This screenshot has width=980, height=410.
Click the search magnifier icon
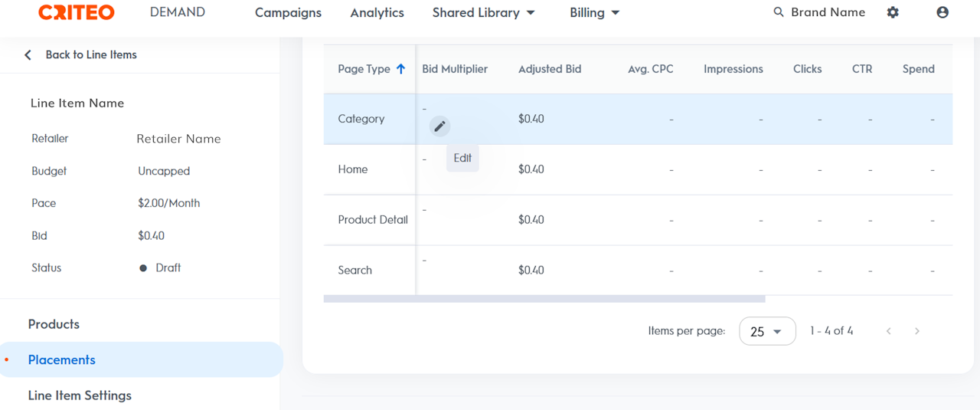click(x=779, y=12)
